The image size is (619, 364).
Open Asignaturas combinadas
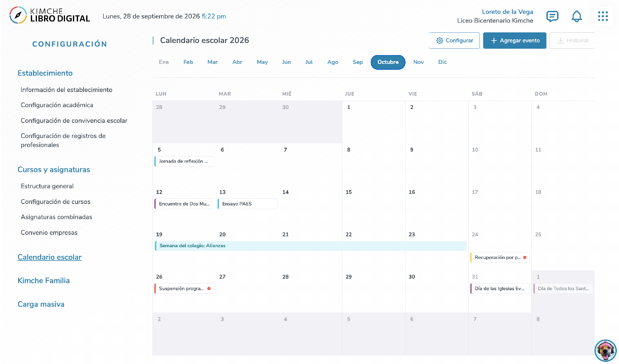[56, 217]
